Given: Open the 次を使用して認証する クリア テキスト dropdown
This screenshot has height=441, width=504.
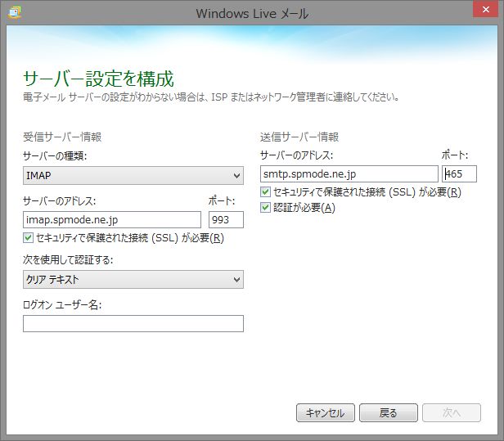Looking at the screenshot, I should 133,279.
